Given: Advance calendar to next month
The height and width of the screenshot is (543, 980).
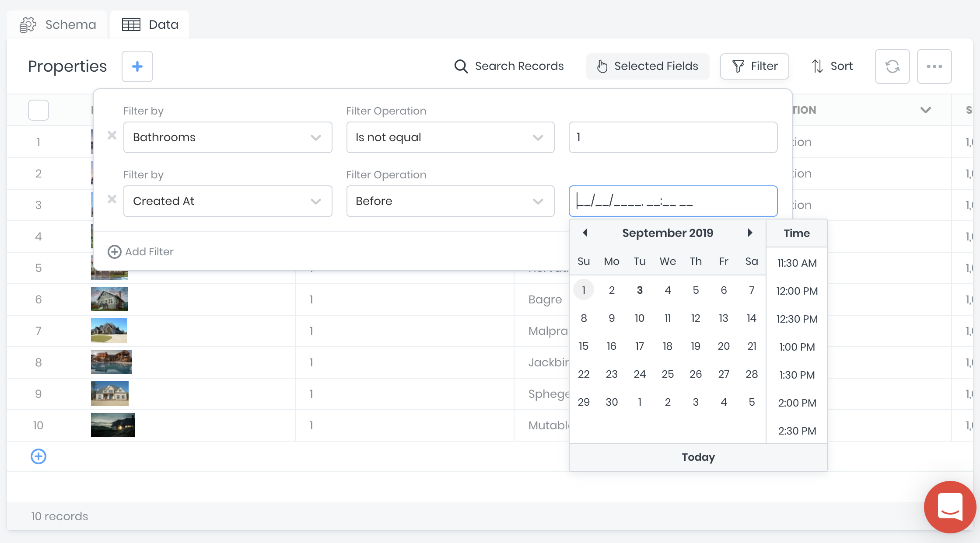Looking at the screenshot, I should pos(750,233).
